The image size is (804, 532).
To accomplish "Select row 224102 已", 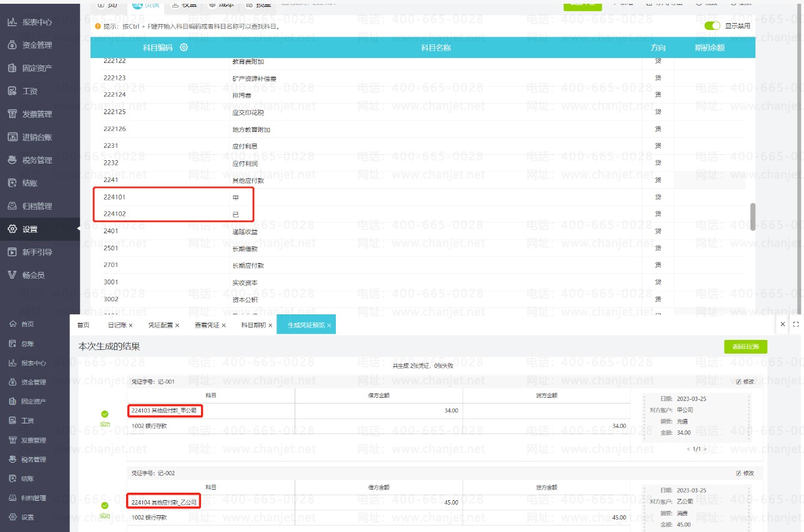I will pos(423,214).
